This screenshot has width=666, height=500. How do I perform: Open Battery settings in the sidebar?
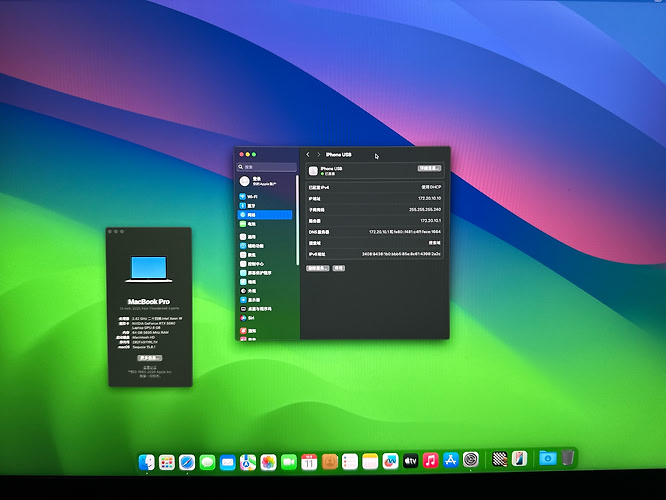265,224
